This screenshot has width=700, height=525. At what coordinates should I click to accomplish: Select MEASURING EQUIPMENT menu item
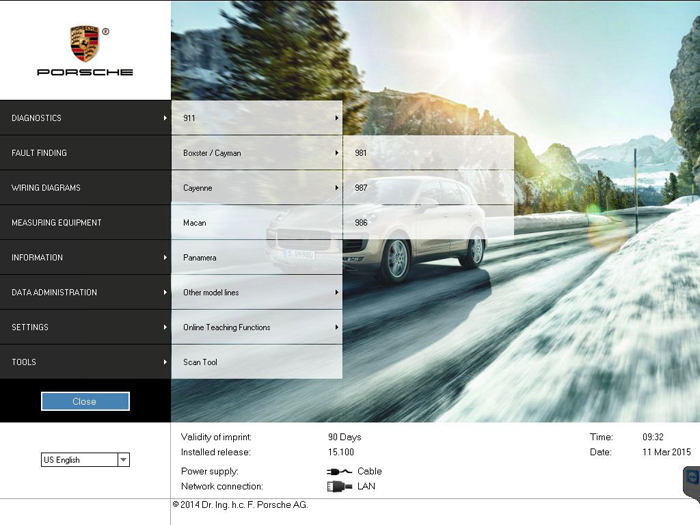coord(85,222)
